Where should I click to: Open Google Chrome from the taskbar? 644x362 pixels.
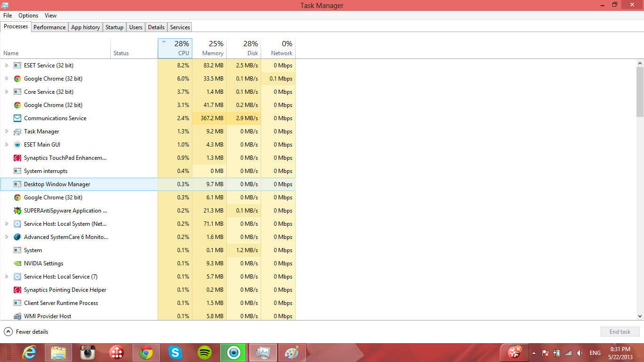(146, 353)
